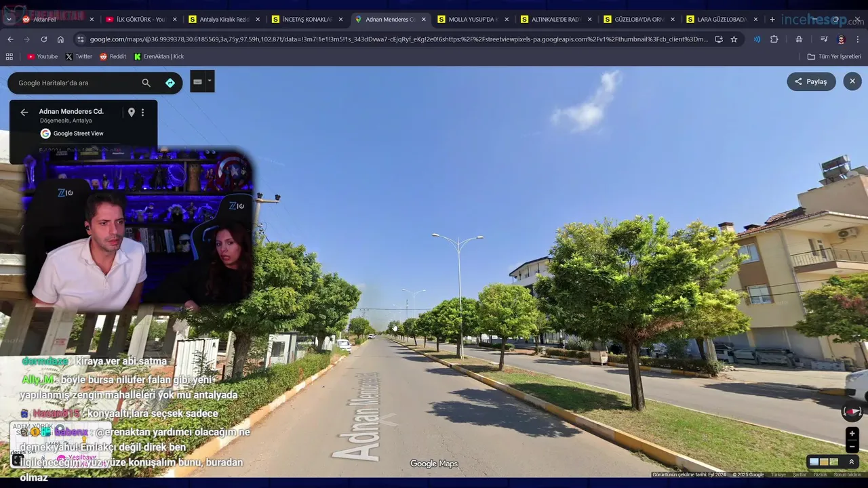Viewport: 868px width, 488px height.
Task: Switch to the Antalya Kiralık Rezidans tab
Action: point(224,20)
